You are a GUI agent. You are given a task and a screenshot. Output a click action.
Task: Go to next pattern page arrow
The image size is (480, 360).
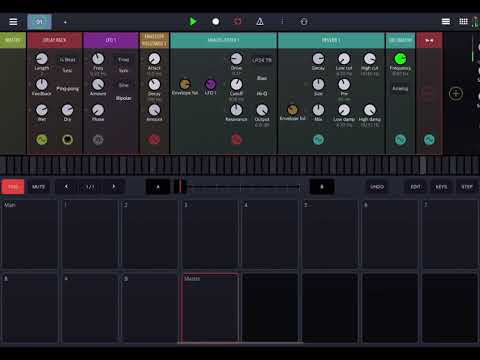click(x=114, y=187)
